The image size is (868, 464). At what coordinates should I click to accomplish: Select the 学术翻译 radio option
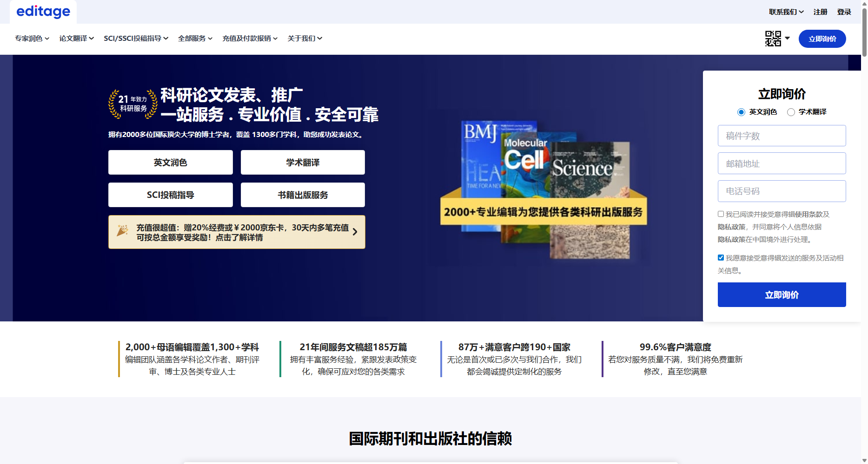[791, 112]
